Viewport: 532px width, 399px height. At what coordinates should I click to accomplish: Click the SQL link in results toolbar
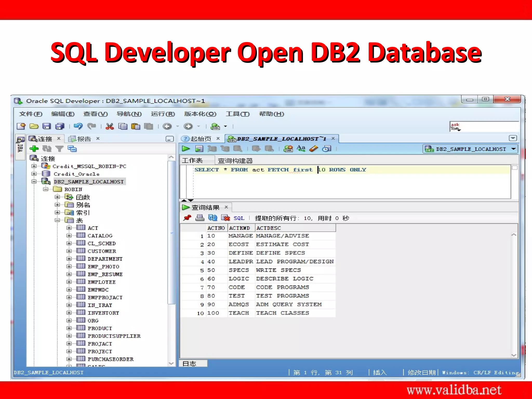tap(239, 218)
